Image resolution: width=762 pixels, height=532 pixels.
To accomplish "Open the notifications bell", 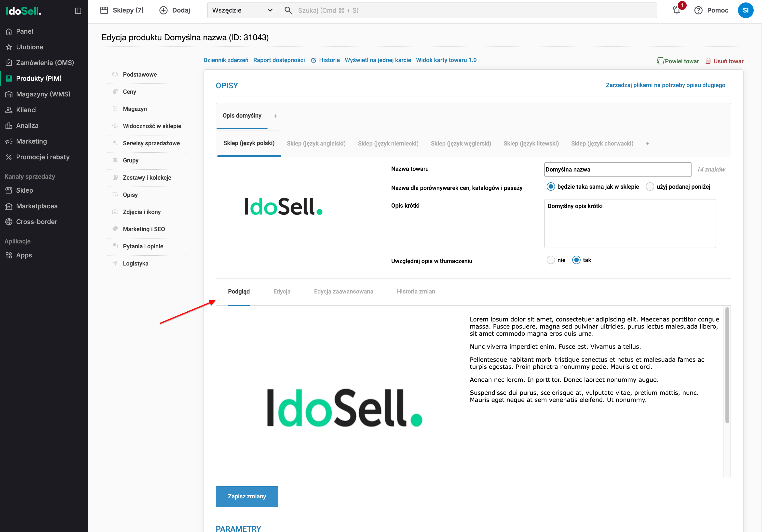I will (677, 10).
